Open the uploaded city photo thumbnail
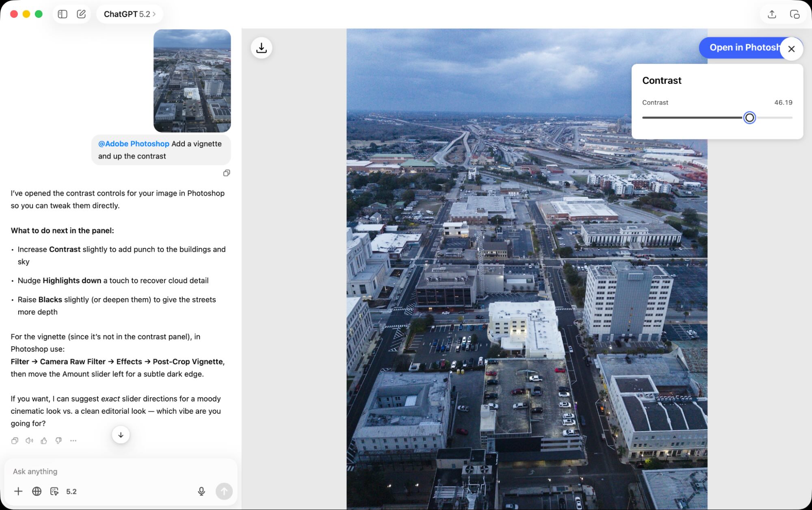Viewport: 812px width, 510px height. coord(192,80)
